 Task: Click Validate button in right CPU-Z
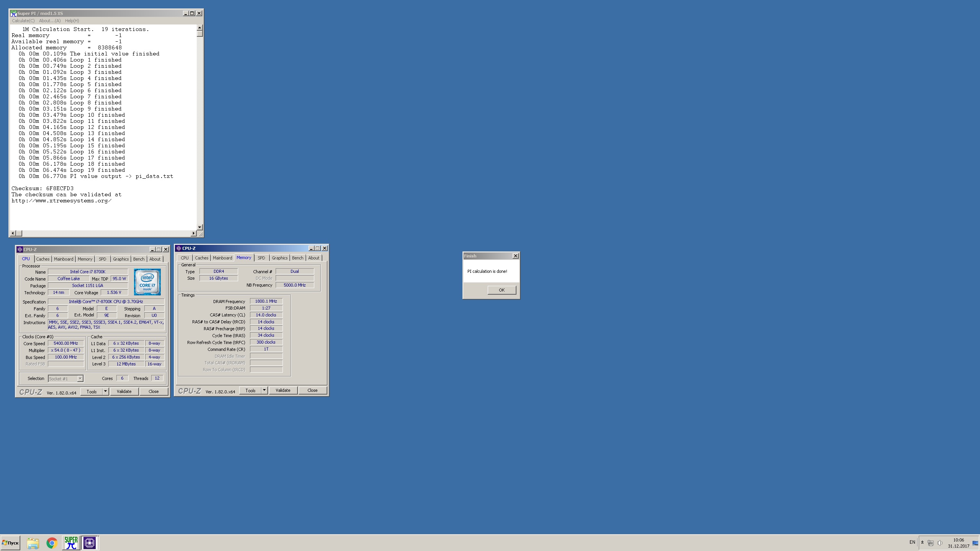tap(283, 390)
